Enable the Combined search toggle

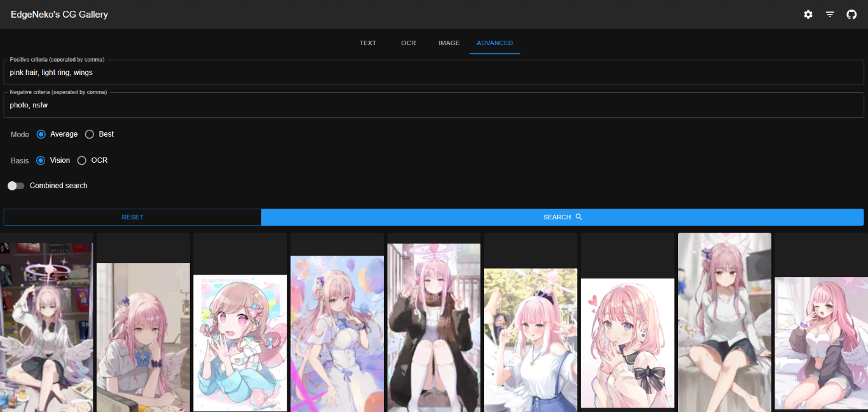point(16,186)
